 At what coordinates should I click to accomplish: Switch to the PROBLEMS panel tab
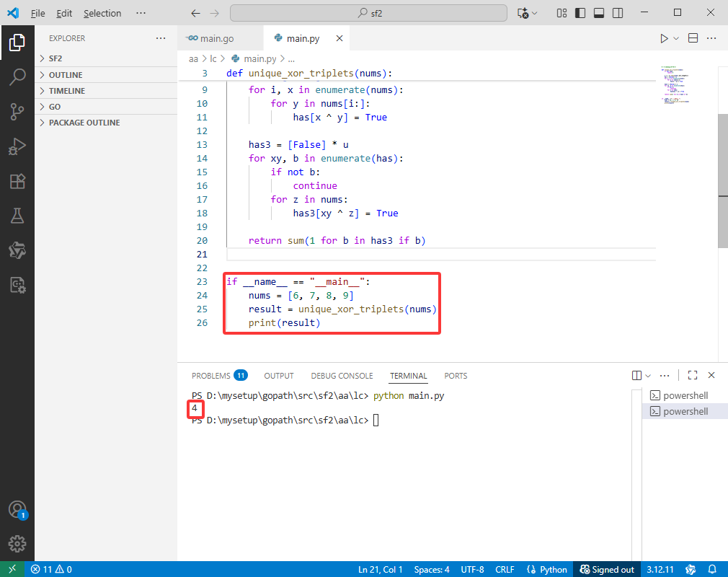(x=220, y=375)
